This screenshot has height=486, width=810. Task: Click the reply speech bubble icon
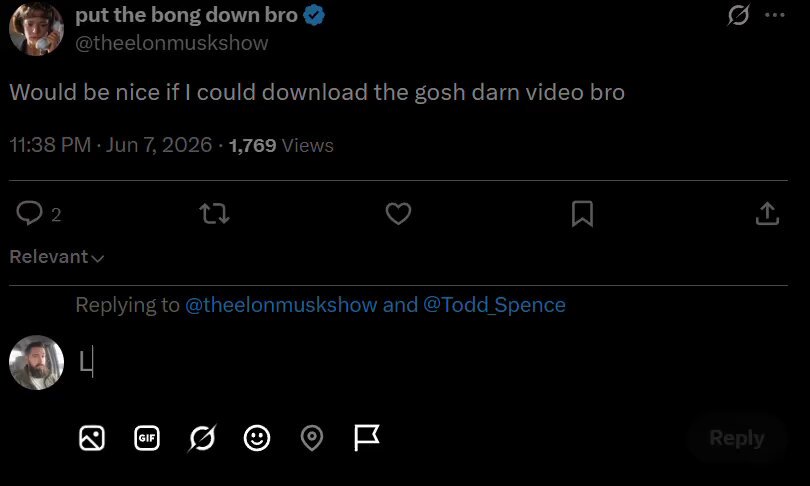[x=29, y=213]
